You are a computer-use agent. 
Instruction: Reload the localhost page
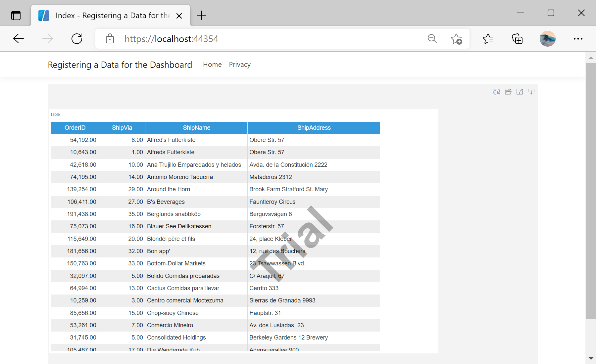(x=76, y=38)
